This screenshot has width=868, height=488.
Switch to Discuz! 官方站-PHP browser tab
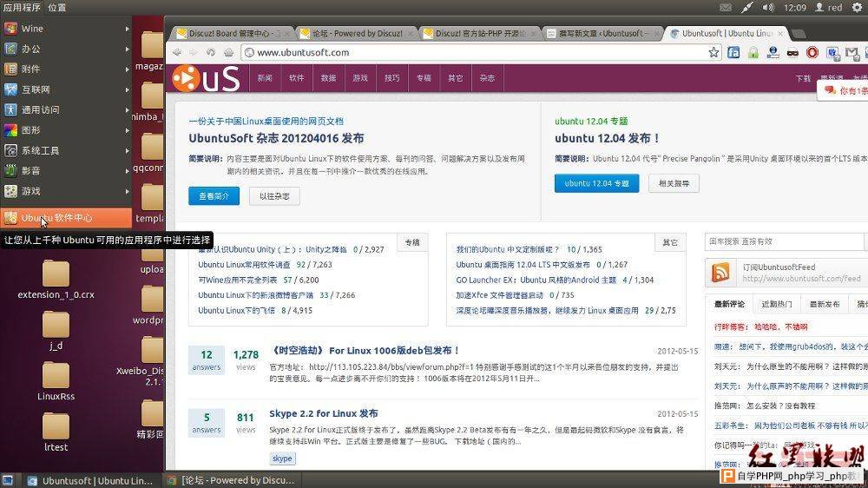[x=481, y=33]
